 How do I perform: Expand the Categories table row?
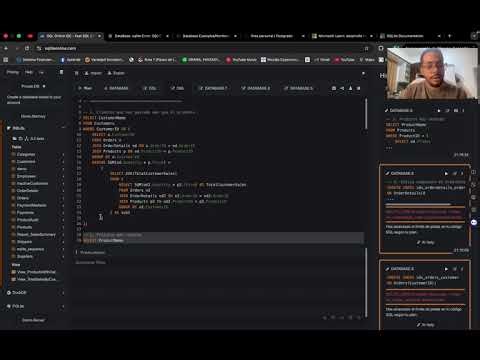(x=63, y=154)
